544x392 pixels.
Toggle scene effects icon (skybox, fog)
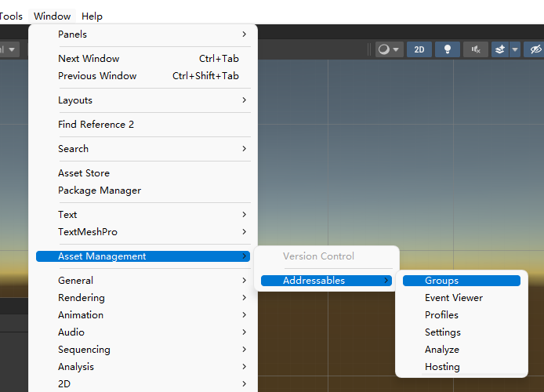(500, 49)
